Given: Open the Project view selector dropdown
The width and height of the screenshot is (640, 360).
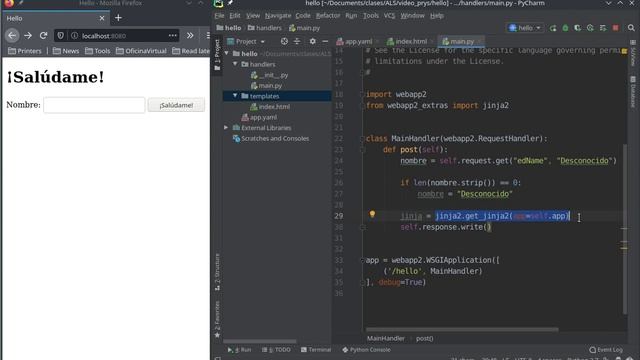Looking at the screenshot, I should [246, 41].
